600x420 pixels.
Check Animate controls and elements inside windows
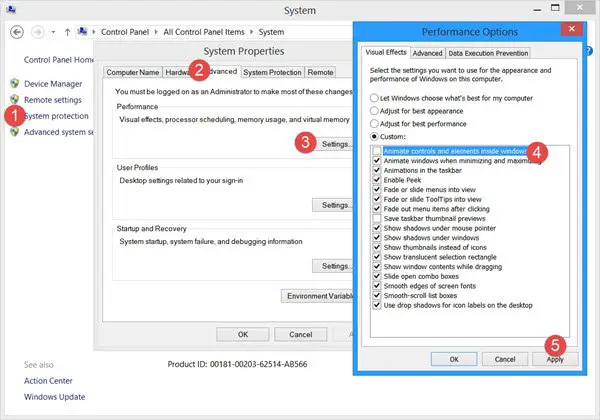click(x=377, y=151)
